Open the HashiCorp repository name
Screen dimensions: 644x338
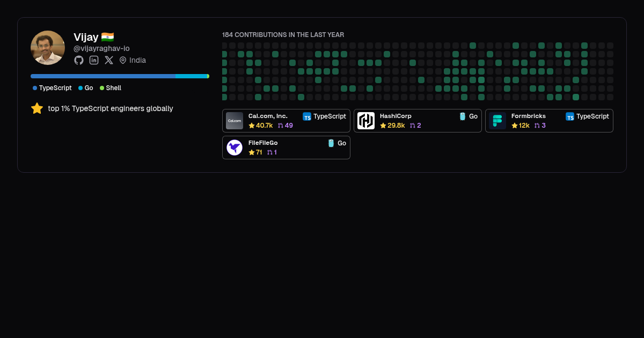pyautogui.click(x=396, y=116)
